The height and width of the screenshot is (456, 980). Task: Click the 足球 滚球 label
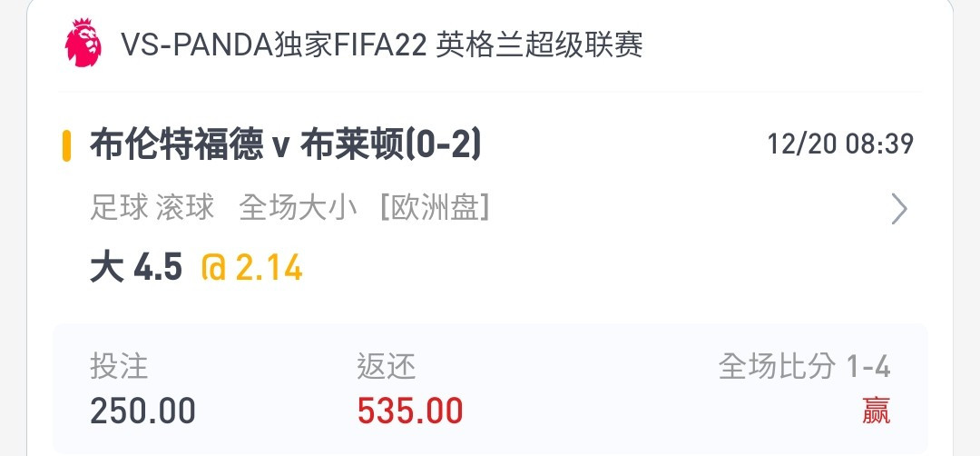[152, 208]
